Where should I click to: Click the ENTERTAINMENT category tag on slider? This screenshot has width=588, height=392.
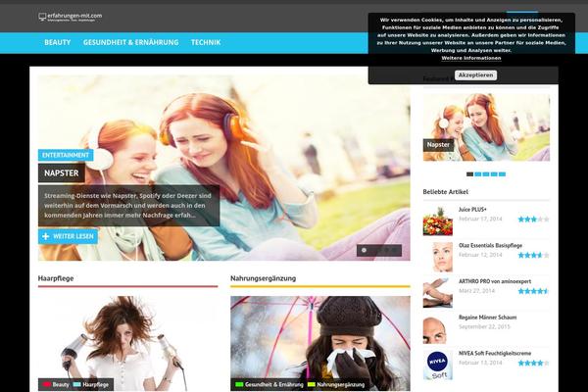[66, 155]
